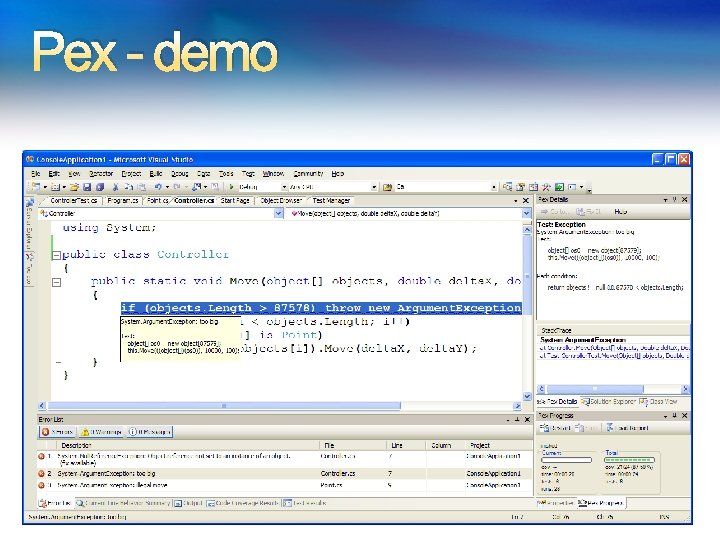720x540 pixels.
Task: Switch to the Test Manager tab
Action: tap(331, 200)
